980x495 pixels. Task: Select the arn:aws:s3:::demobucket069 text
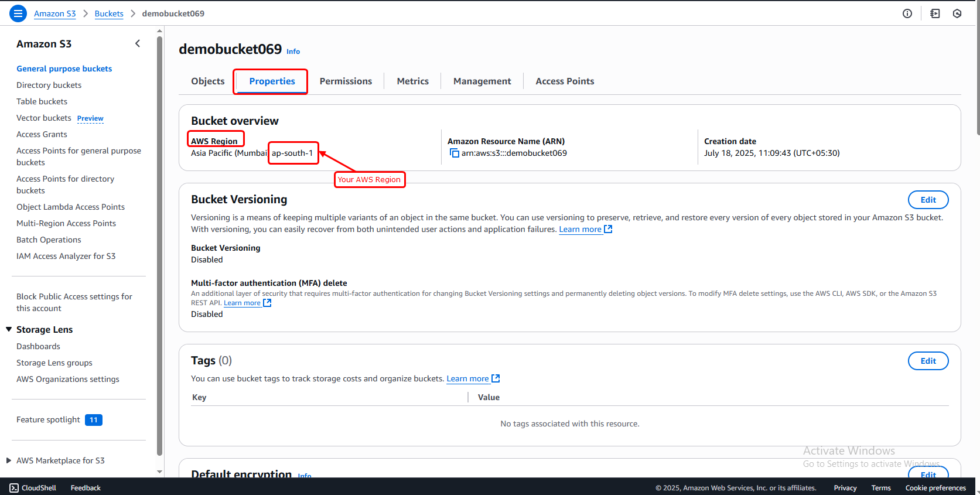514,153
